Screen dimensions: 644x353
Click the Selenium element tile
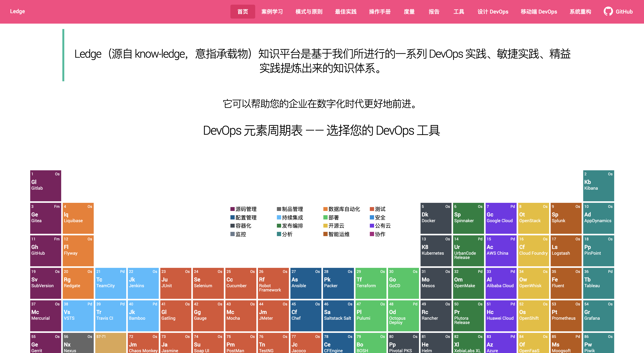[x=208, y=283]
